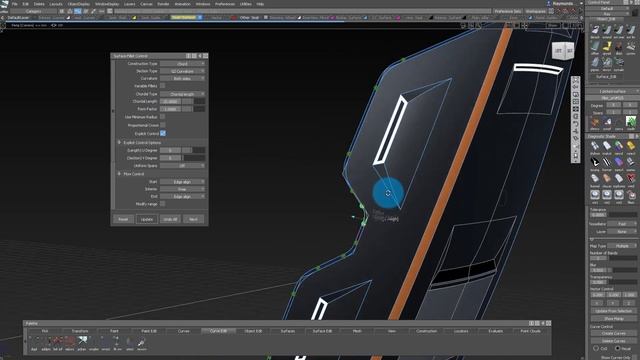Image resolution: width=640 pixels, height=360 pixels.
Task: Switch to the Evaluate palette tab
Action: (496, 331)
